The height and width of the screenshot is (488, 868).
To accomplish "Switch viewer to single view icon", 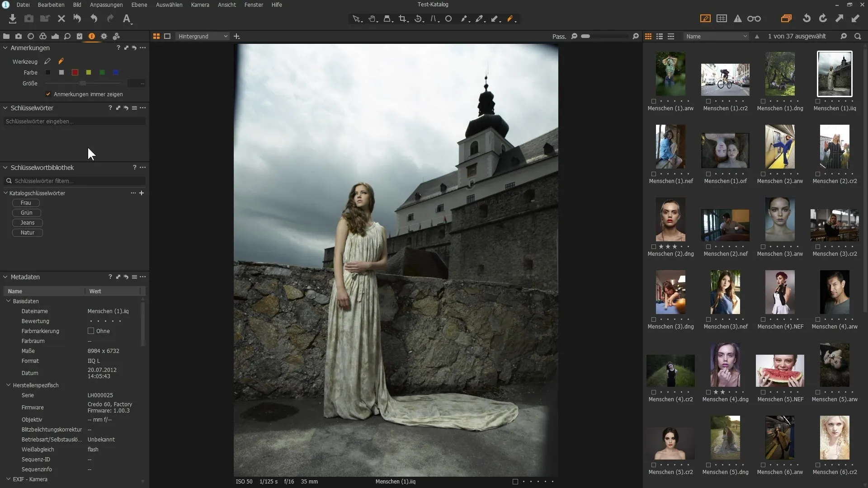I will click(x=167, y=36).
